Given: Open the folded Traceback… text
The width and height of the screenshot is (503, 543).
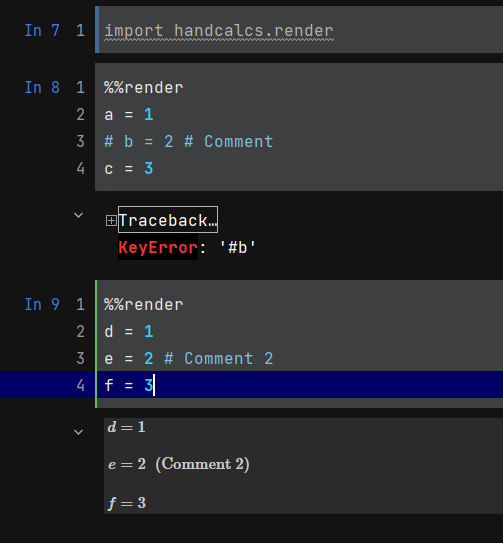Looking at the screenshot, I should 168,220.
